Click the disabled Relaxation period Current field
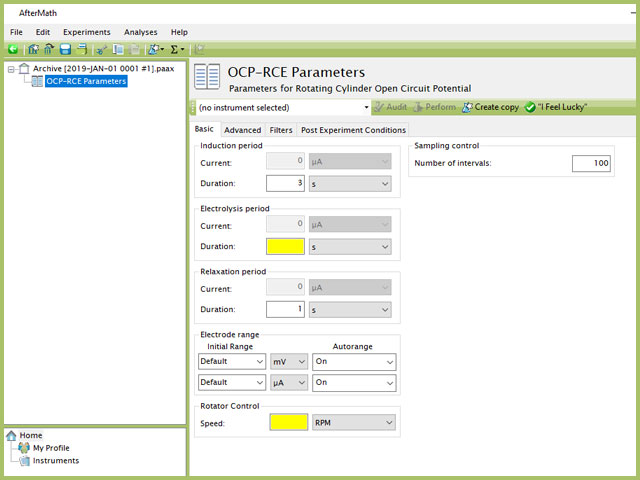The height and width of the screenshot is (480, 640). [285, 287]
